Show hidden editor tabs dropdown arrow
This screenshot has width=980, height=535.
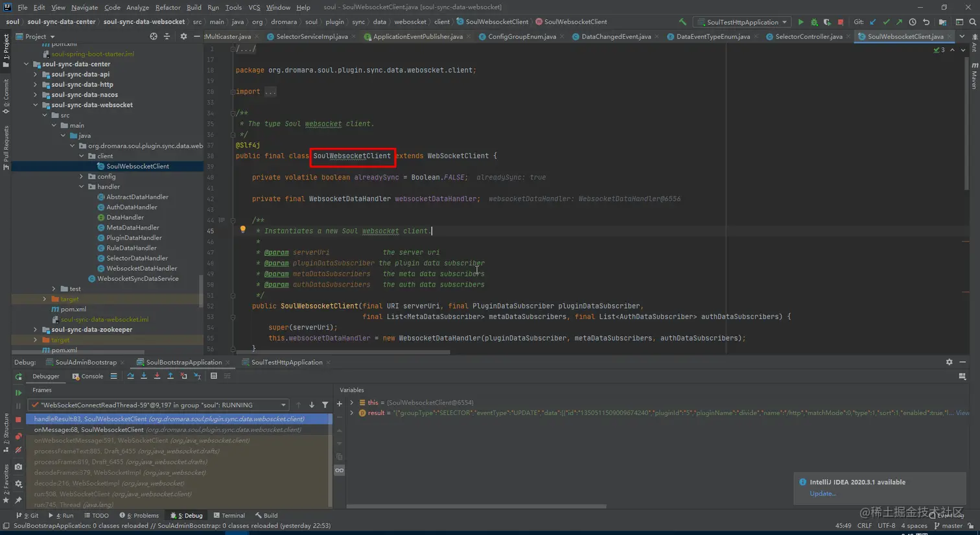coord(962,36)
